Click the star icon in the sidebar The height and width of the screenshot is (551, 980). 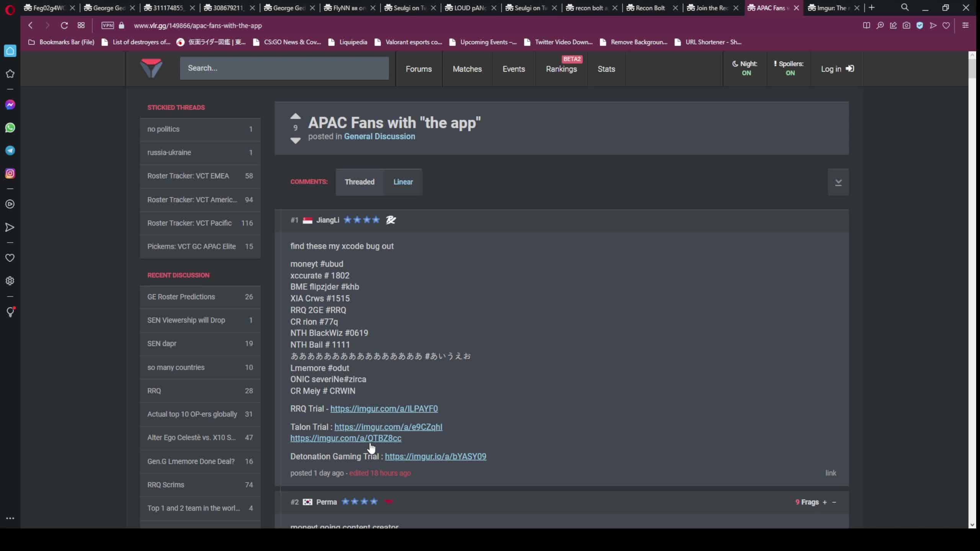[x=10, y=73]
